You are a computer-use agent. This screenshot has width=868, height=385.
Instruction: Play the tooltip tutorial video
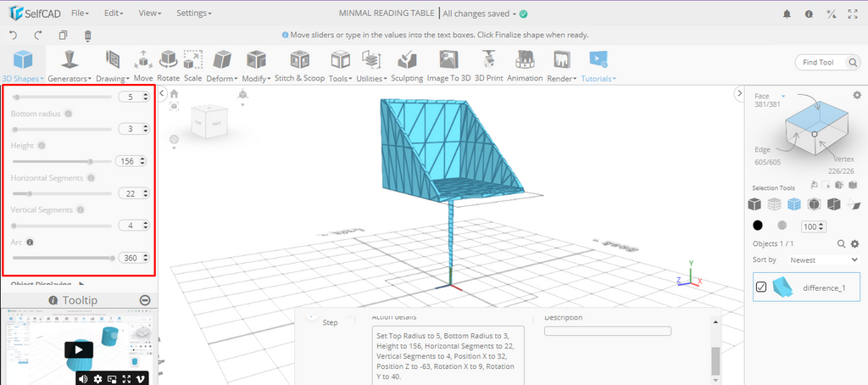(x=78, y=349)
